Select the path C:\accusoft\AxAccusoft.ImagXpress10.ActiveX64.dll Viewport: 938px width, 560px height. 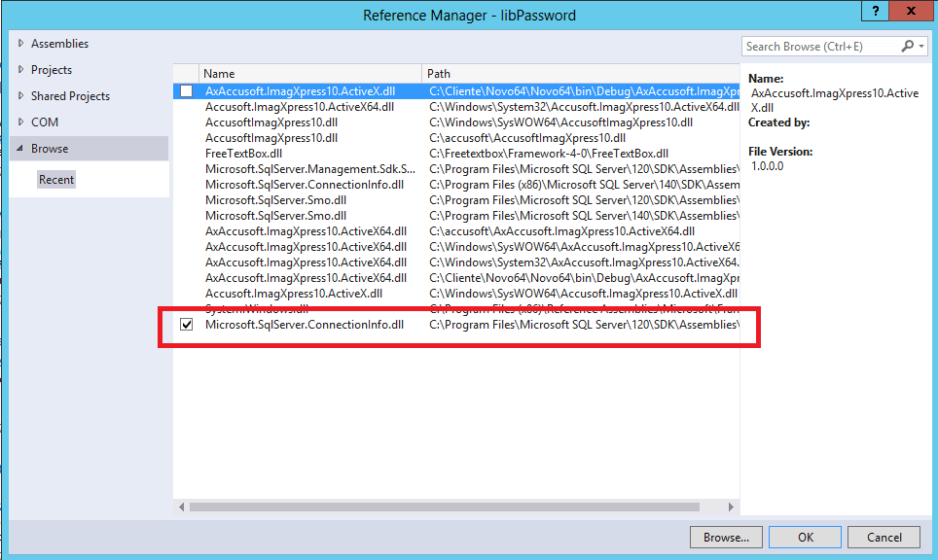[561, 231]
